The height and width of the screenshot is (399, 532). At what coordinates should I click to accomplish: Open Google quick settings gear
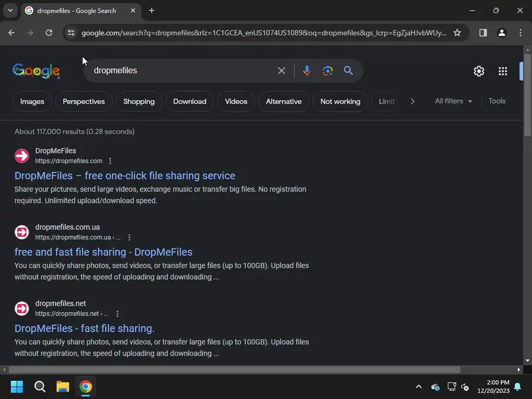pos(478,71)
